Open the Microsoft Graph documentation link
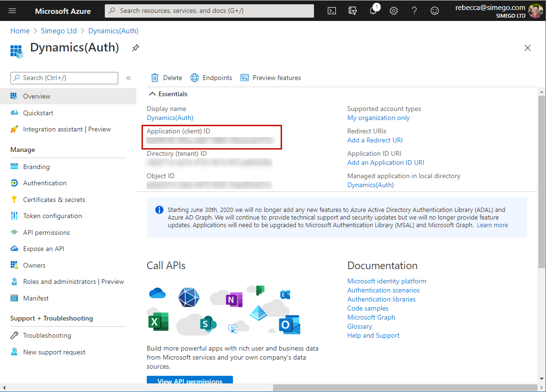 pos(371,317)
